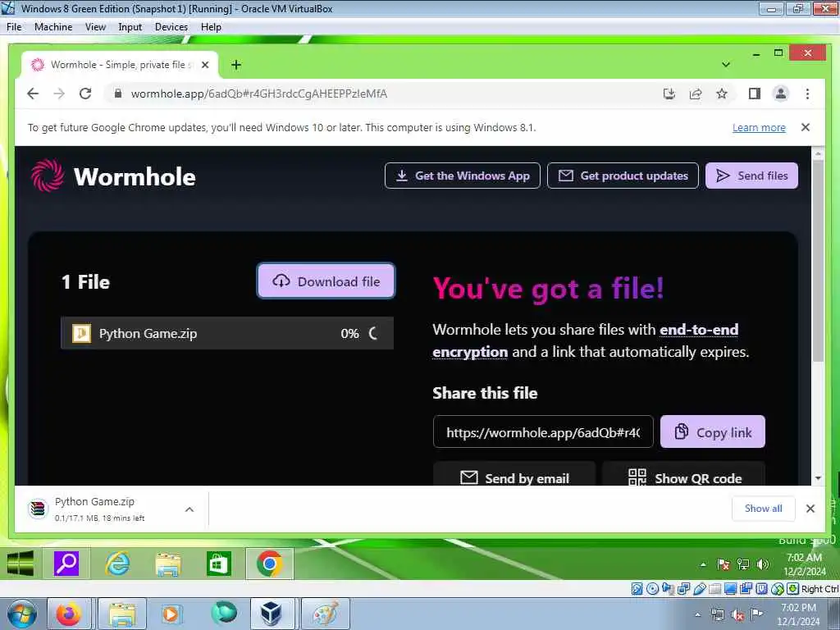Click Chrome icon in guest taskbar

click(x=269, y=564)
